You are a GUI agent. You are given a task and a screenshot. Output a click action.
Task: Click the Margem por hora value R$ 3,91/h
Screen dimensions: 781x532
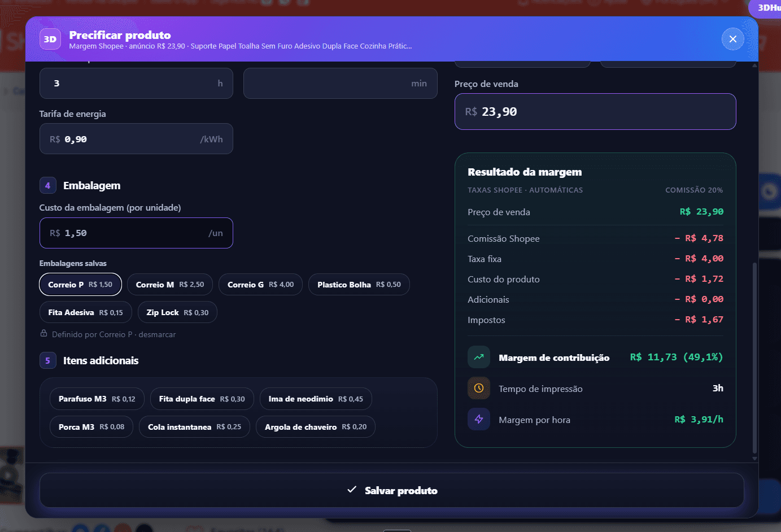[699, 419]
